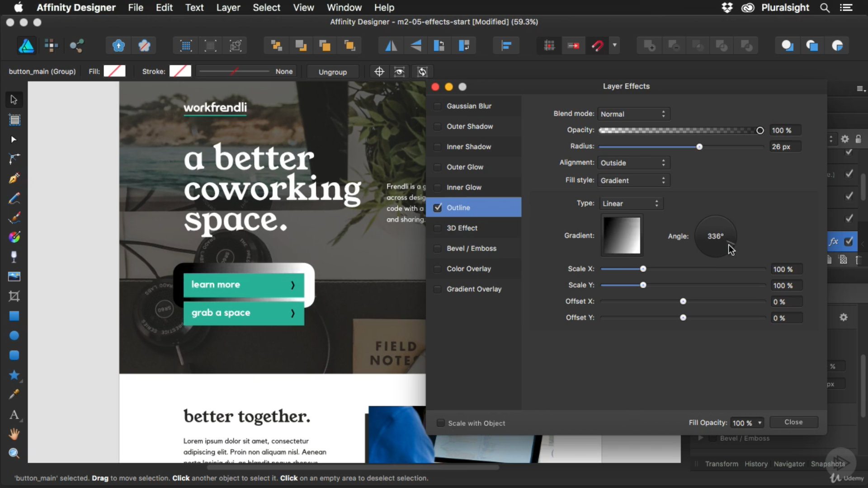Select the Rectangle shape tool
Screen dimensions: 868x488
[x=14, y=316]
